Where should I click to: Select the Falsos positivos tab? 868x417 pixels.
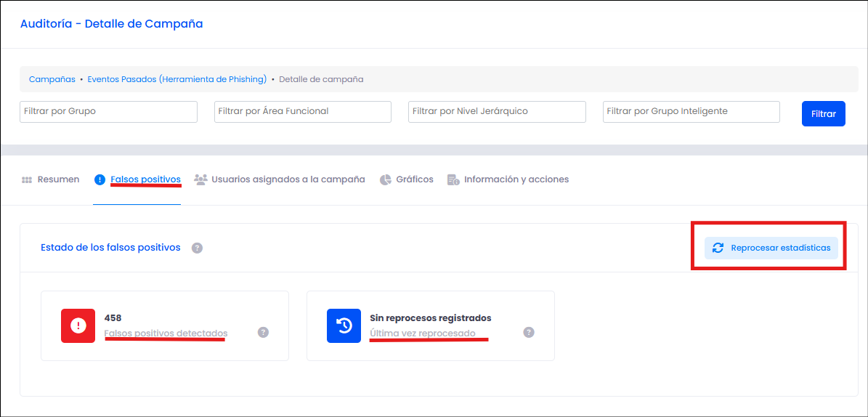[137, 179]
